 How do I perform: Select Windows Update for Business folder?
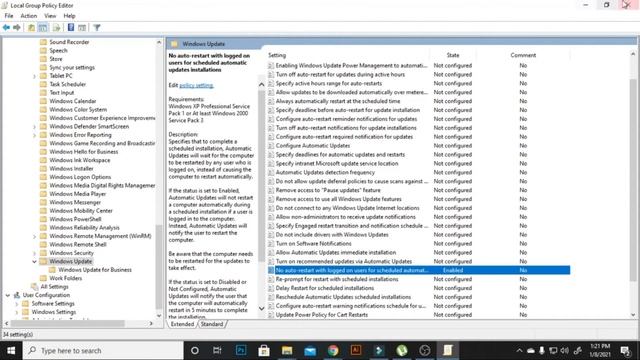(x=95, y=270)
